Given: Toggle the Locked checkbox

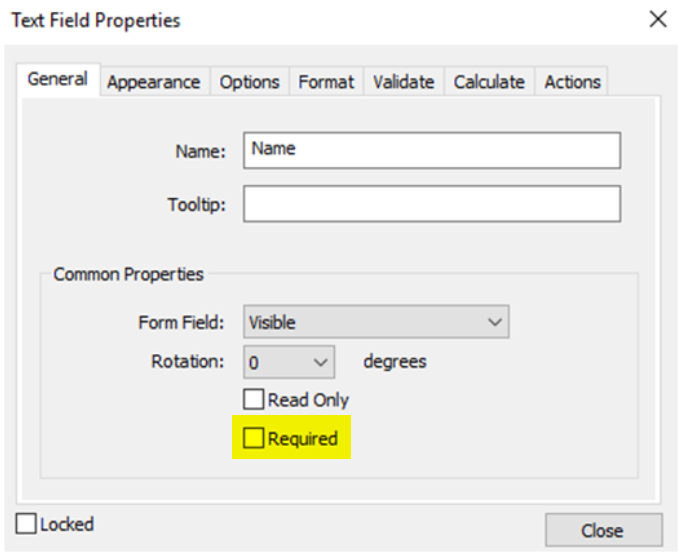Looking at the screenshot, I should pos(26,524).
